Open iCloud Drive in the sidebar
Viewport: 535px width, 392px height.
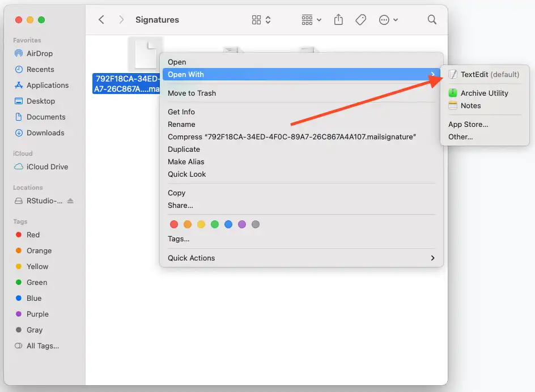pyautogui.click(x=47, y=167)
